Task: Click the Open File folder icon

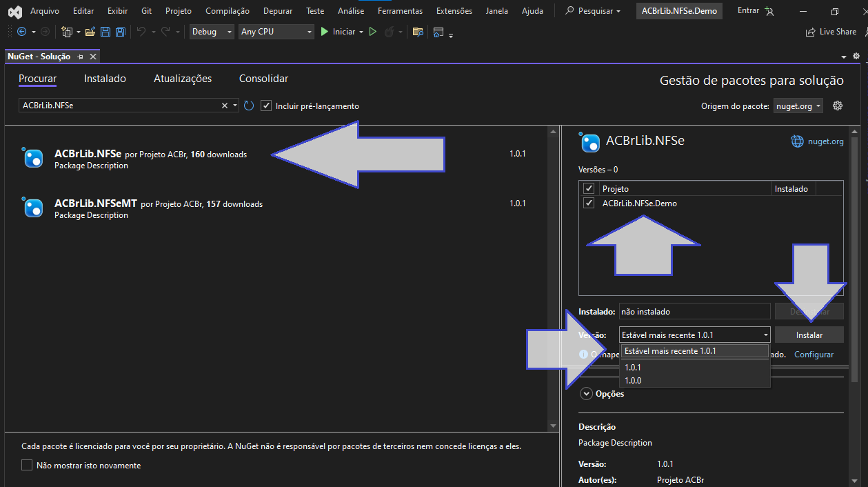Action: point(90,32)
